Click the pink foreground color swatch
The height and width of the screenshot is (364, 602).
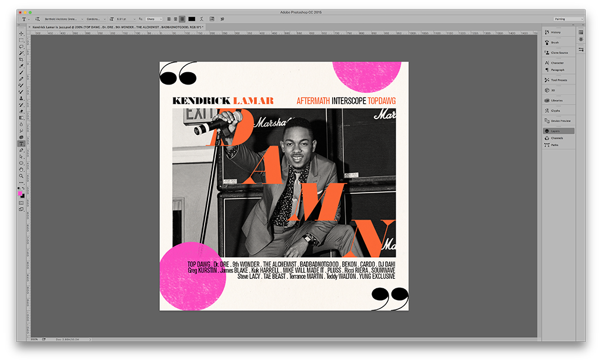[x=21, y=194]
